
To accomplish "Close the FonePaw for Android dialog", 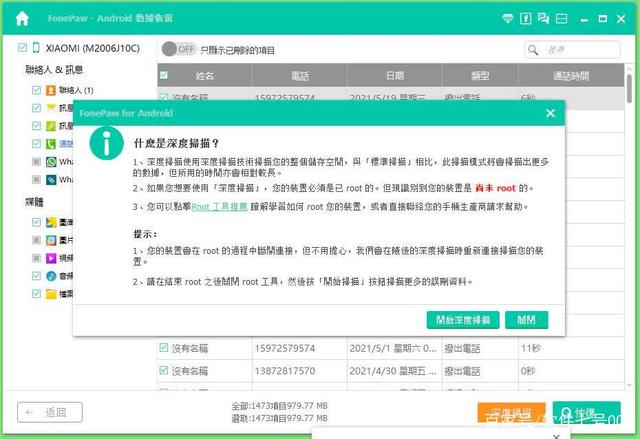I will point(550,113).
